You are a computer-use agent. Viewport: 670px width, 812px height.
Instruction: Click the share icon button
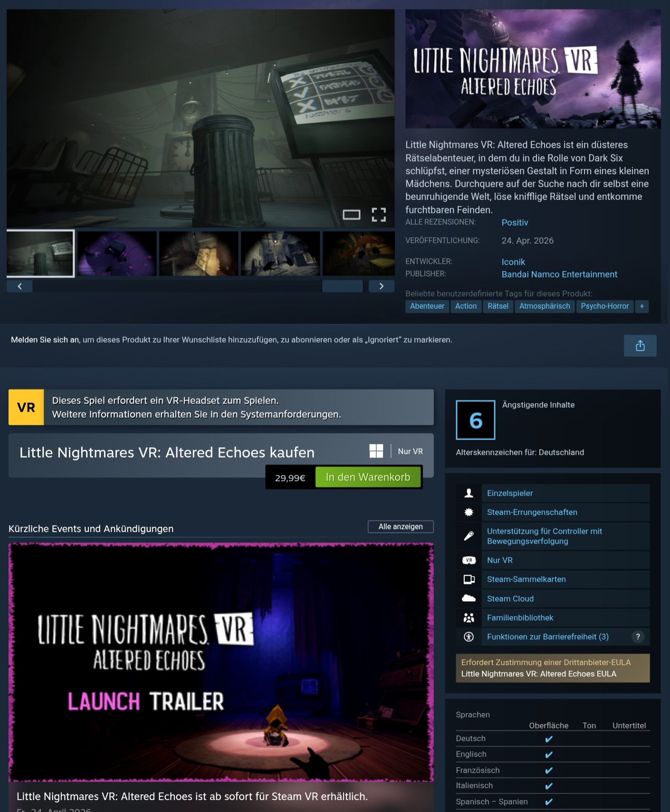click(x=640, y=345)
